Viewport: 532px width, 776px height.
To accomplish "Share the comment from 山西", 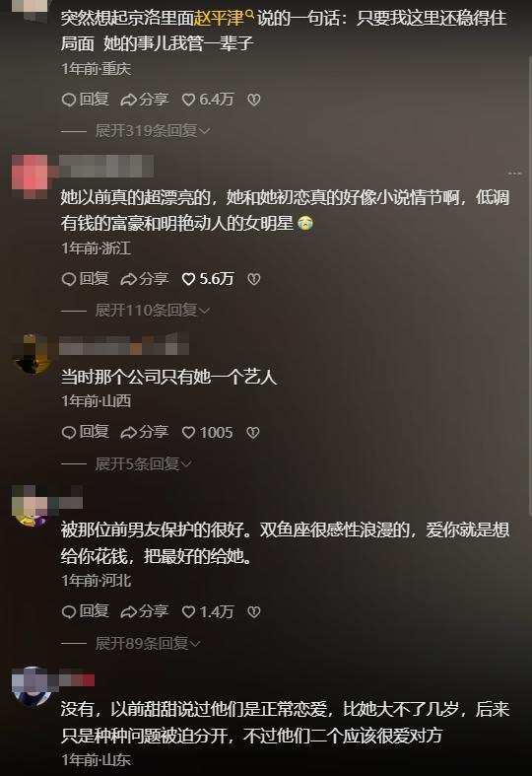I will pyautogui.click(x=145, y=433).
